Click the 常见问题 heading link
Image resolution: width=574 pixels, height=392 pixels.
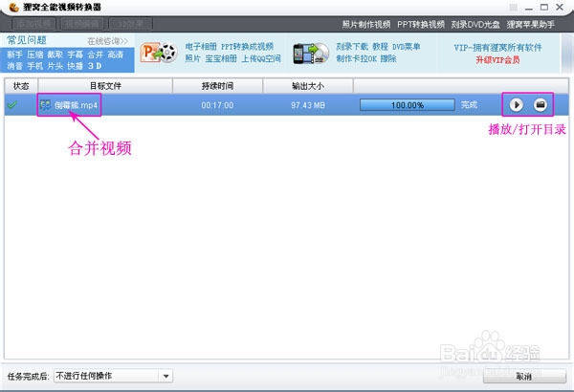[27, 40]
